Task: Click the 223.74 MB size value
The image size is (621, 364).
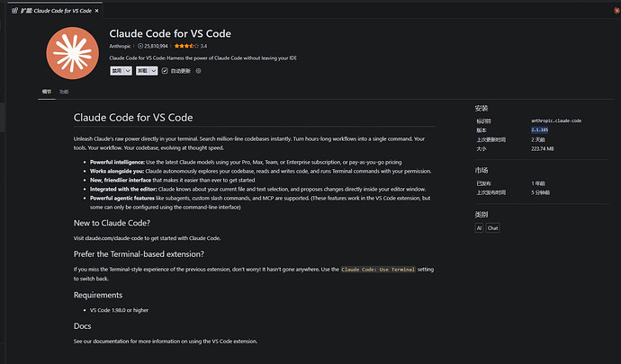Action: tap(542, 149)
